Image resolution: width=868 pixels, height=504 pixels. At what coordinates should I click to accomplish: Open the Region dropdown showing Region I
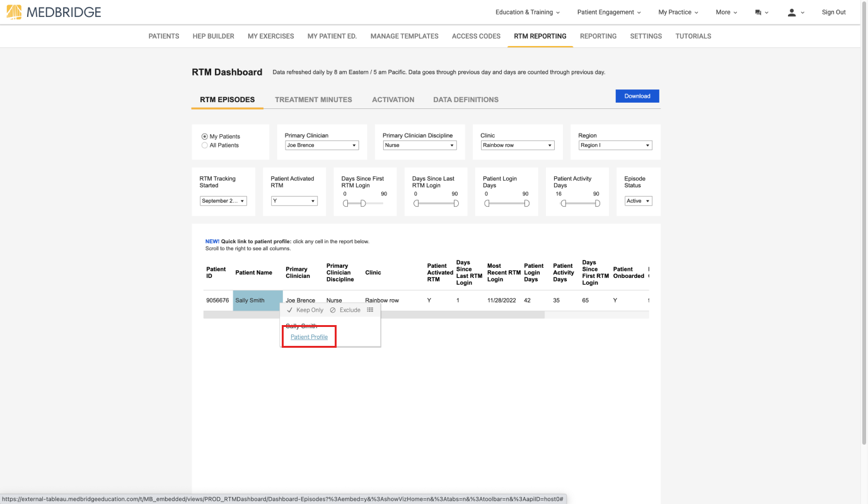coord(615,146)
